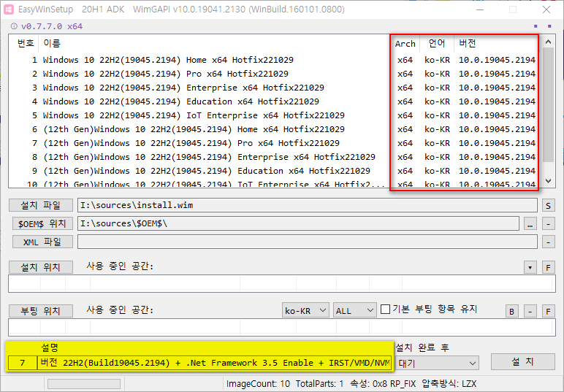Click the 언어 column header

(437, 44)
